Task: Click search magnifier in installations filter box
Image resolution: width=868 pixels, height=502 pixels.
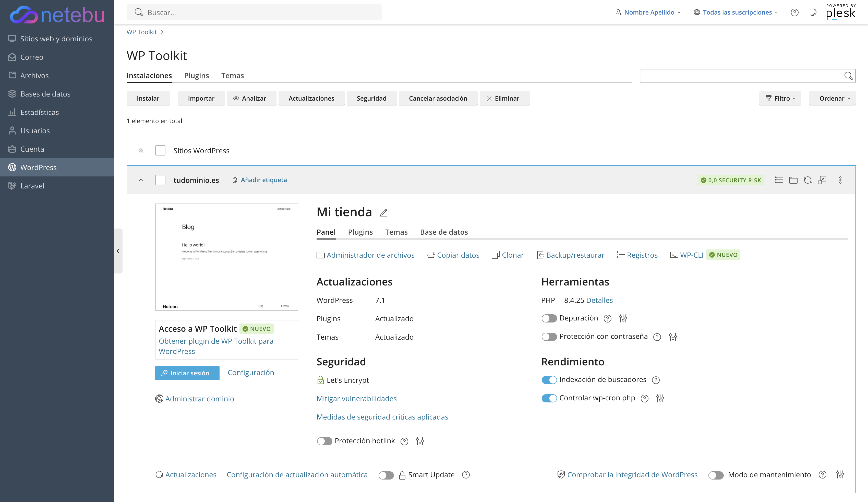Action: (x=848, y=76)
